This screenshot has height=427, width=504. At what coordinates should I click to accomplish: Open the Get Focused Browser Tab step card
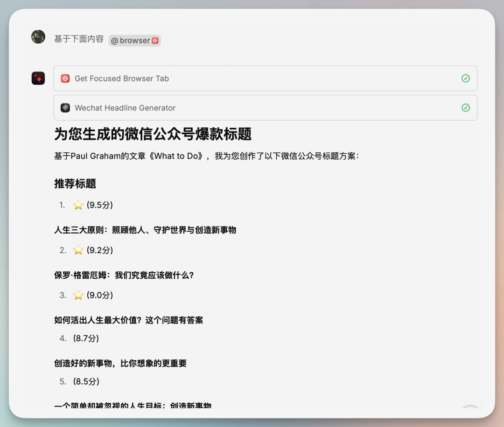pos(266,78)
